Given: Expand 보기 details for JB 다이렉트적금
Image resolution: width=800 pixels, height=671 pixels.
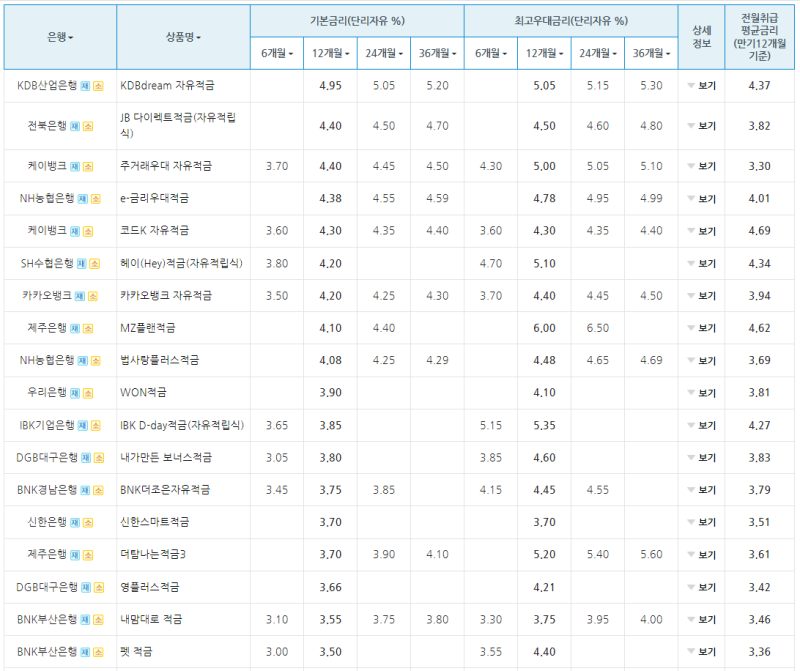Looking at the screenshot, I should tap(702, 126).
